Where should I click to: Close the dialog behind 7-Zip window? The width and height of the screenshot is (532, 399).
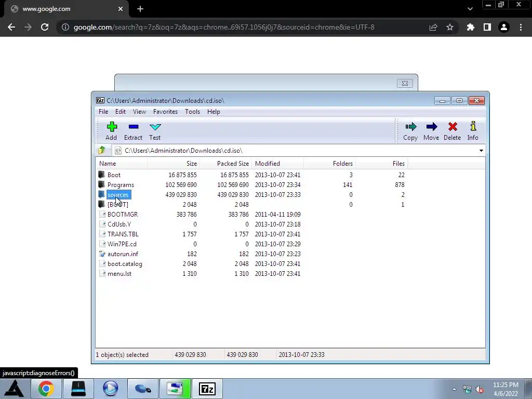point(405,84)
